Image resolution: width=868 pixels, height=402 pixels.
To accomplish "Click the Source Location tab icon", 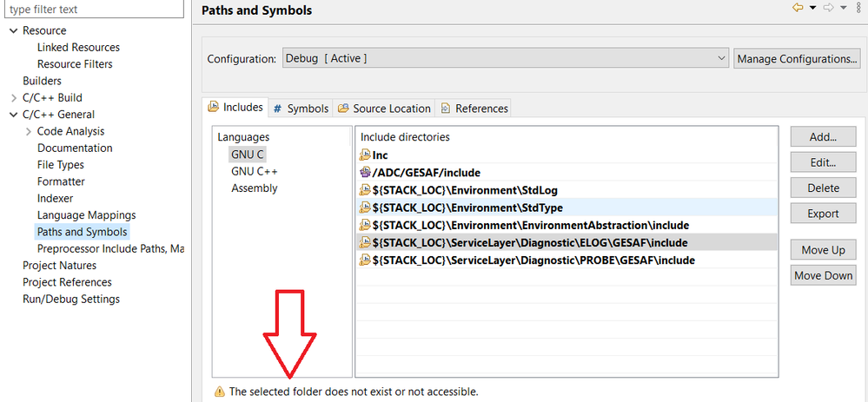I will (343, 109).
